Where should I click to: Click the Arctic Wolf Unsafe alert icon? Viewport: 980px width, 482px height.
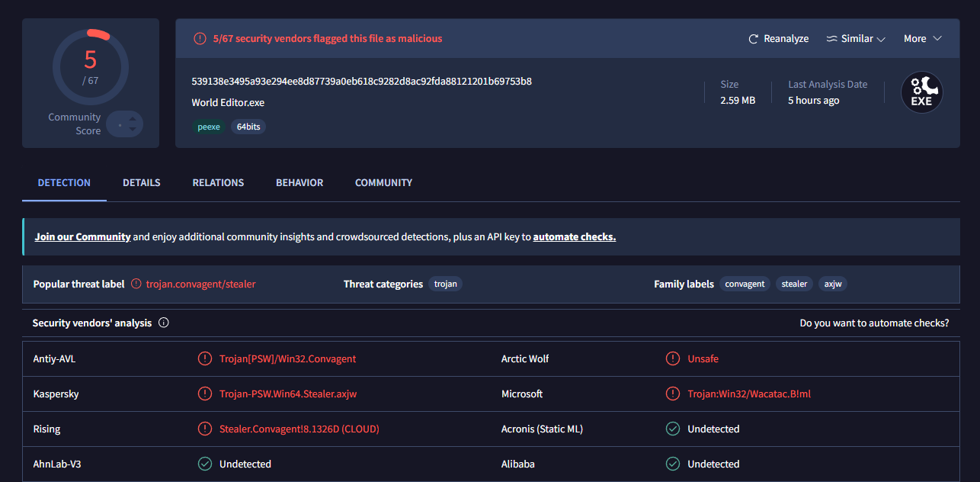[672, 358]
